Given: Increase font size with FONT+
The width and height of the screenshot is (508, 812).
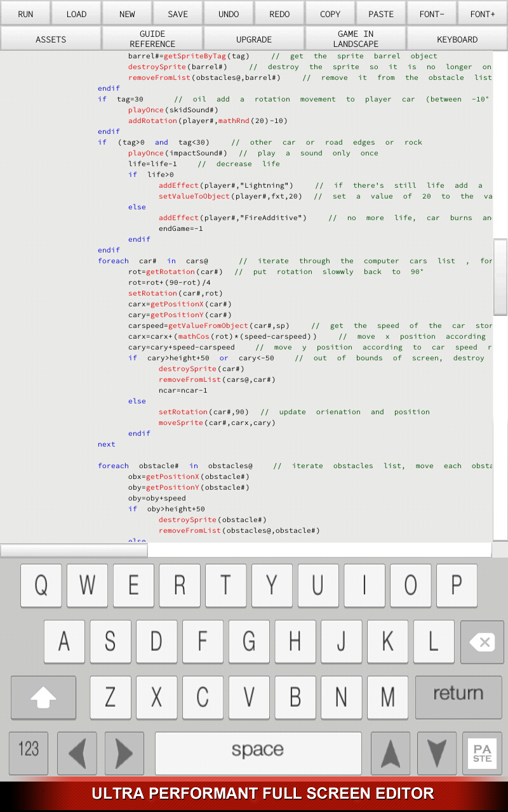Looking at the screenshot, I should coord(483,13).
